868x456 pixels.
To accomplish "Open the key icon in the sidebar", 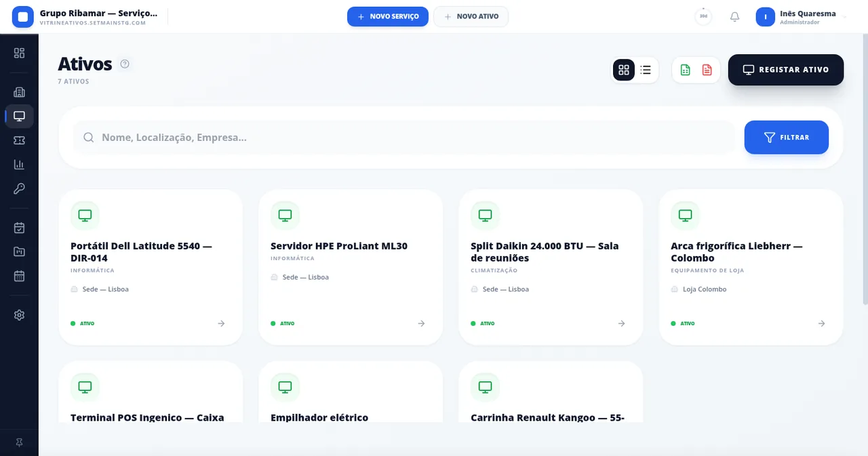I will [19, 188].
